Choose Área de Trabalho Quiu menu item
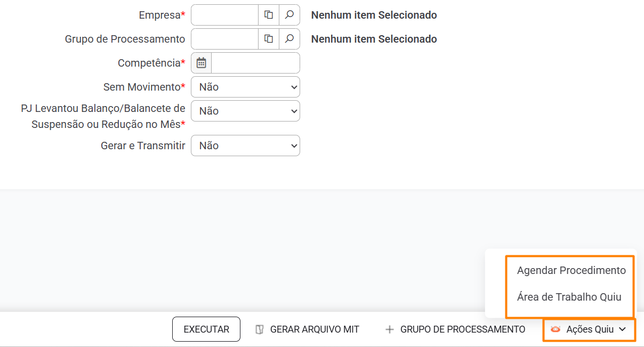This screenshot has height=347, width=644. (x=569, y=297)
